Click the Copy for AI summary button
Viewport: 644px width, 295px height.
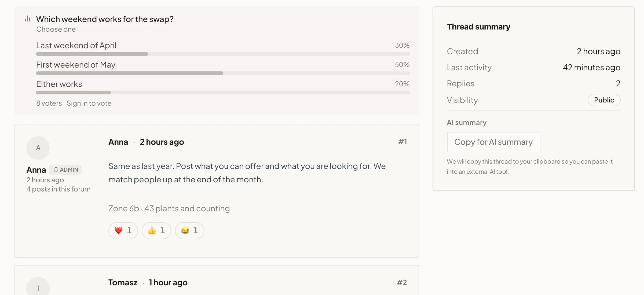click(493, 142)
